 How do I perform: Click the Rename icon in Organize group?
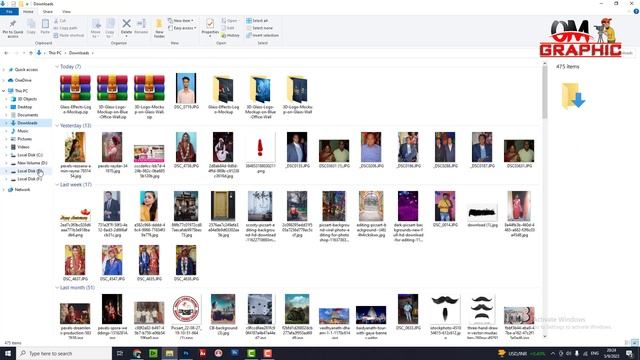coord(141,24)
